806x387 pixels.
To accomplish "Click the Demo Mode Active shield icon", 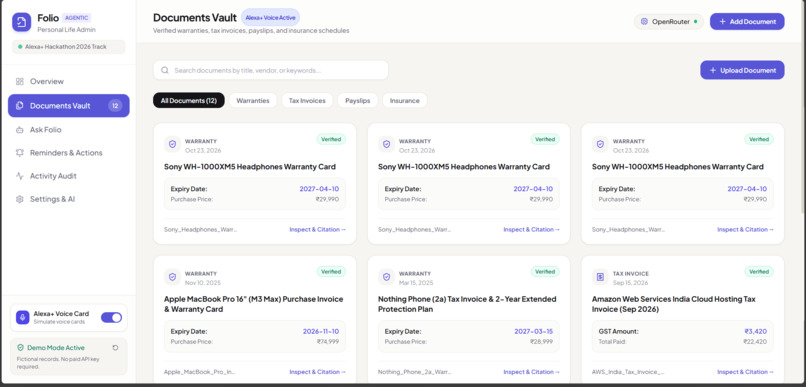I will click(20, 348).
